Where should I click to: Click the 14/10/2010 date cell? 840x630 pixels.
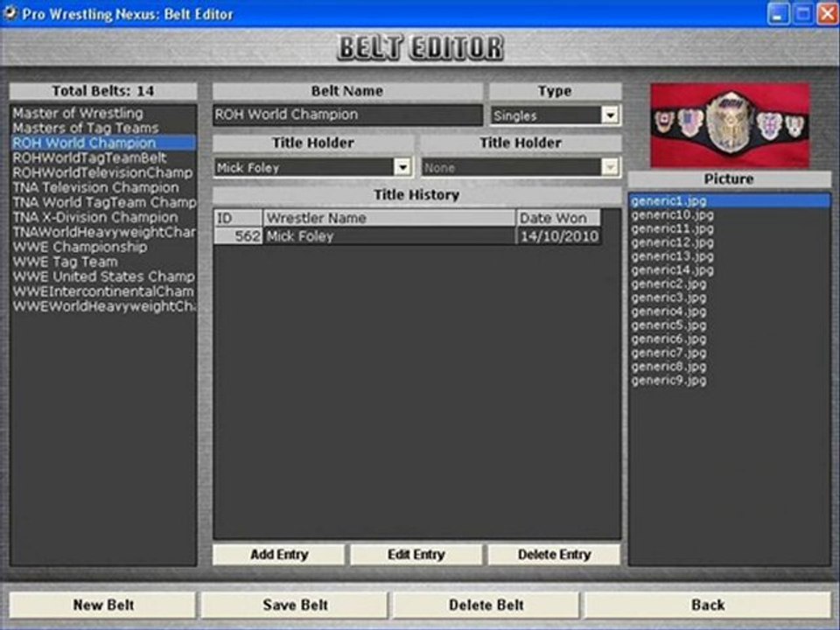click(558, 236)
